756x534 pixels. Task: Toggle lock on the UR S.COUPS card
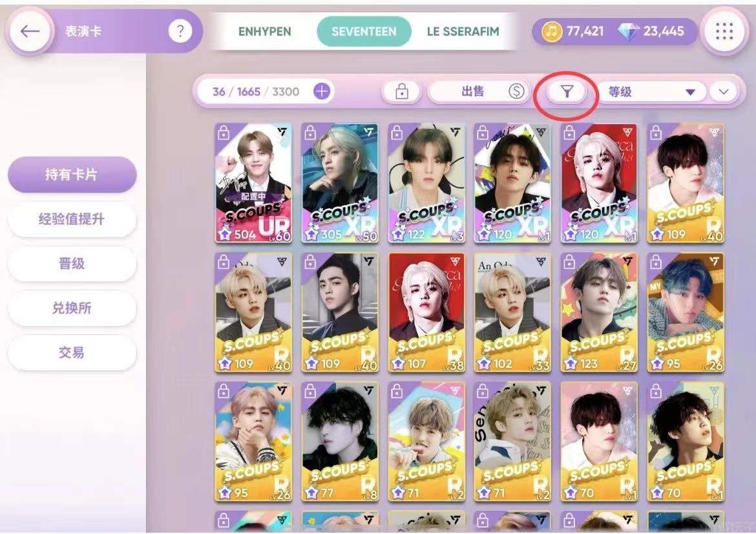223,132
